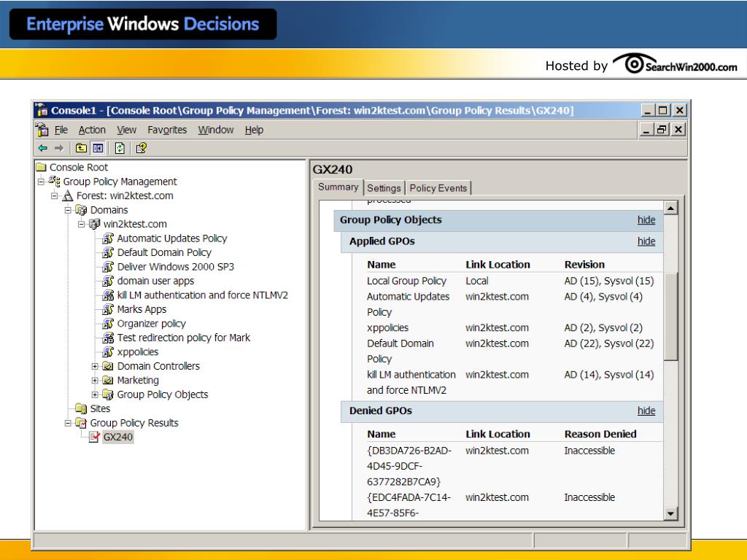Click the Help toolbar icon
Screen dimensions: 747x560
pos(141,148)
